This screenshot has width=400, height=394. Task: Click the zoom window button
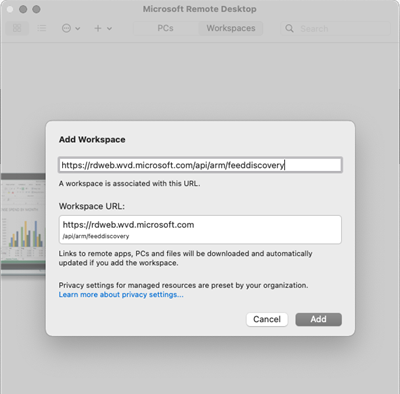[36, 9]
